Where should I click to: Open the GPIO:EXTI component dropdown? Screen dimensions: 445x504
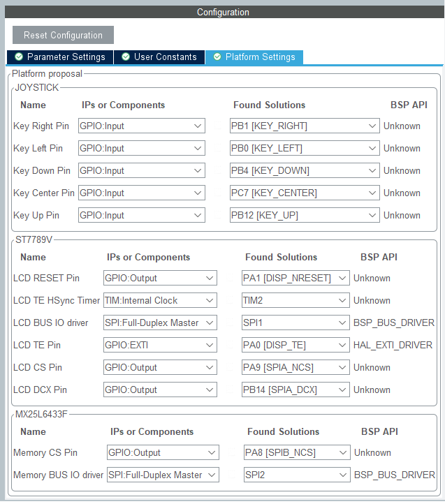point(160,345)
